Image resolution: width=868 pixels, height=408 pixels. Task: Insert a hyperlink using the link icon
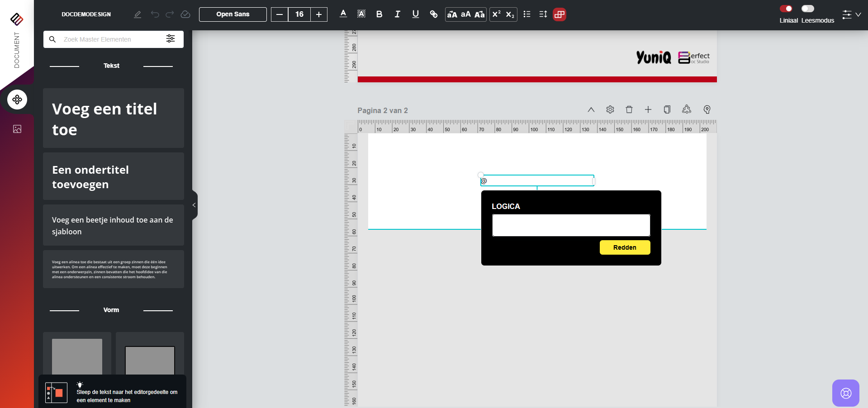pyautogui.click(x=433, y=14)
